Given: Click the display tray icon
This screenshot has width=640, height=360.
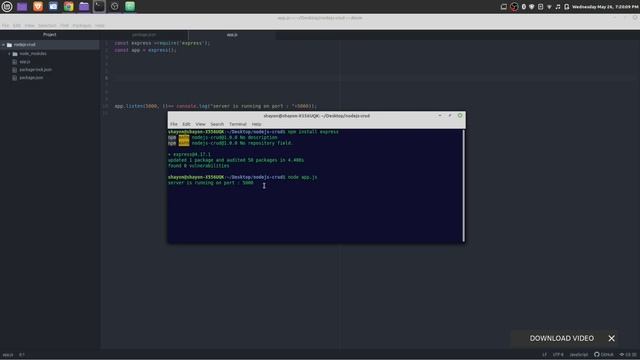Looking at the screenshot, I should tap(504, 7).
